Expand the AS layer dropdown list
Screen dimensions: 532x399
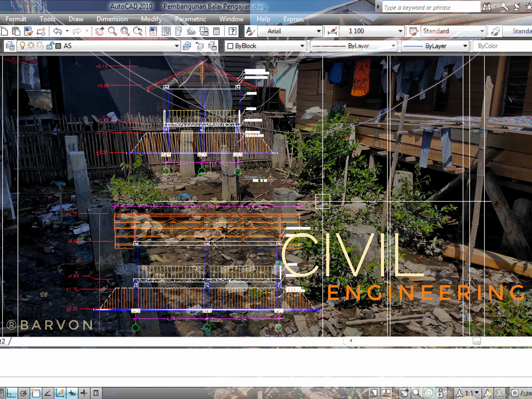pyautogui.click(x=177, y=46)
